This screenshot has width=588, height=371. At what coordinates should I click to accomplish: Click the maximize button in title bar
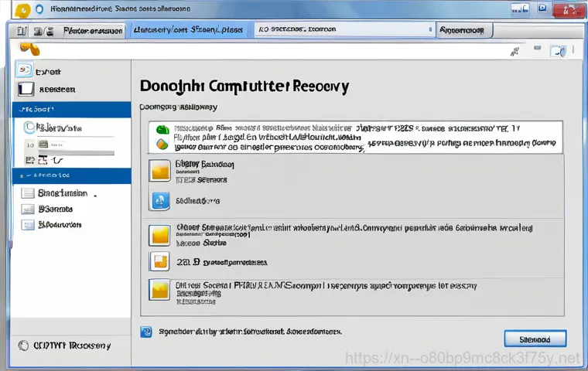coord(542,9)
